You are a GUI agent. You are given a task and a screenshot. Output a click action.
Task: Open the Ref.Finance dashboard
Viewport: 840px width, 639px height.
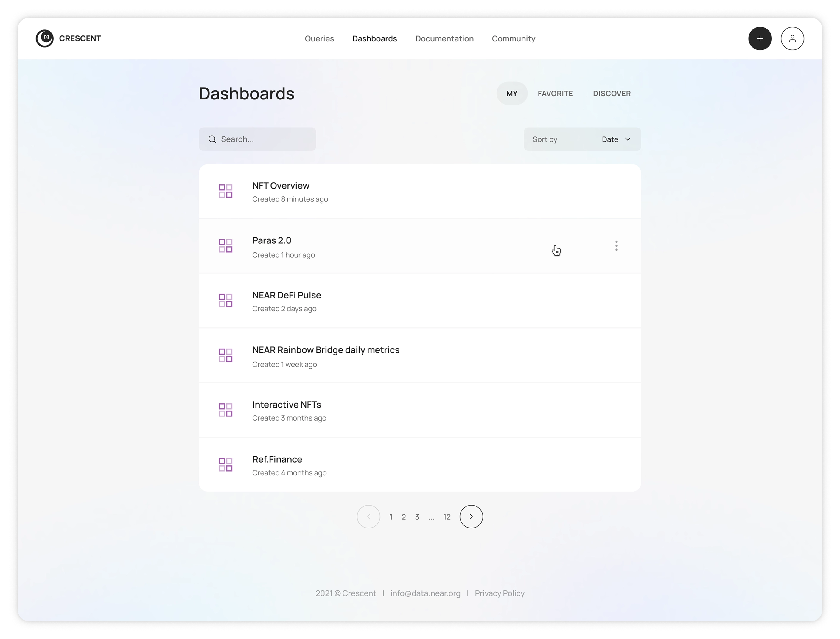[277, 459]
